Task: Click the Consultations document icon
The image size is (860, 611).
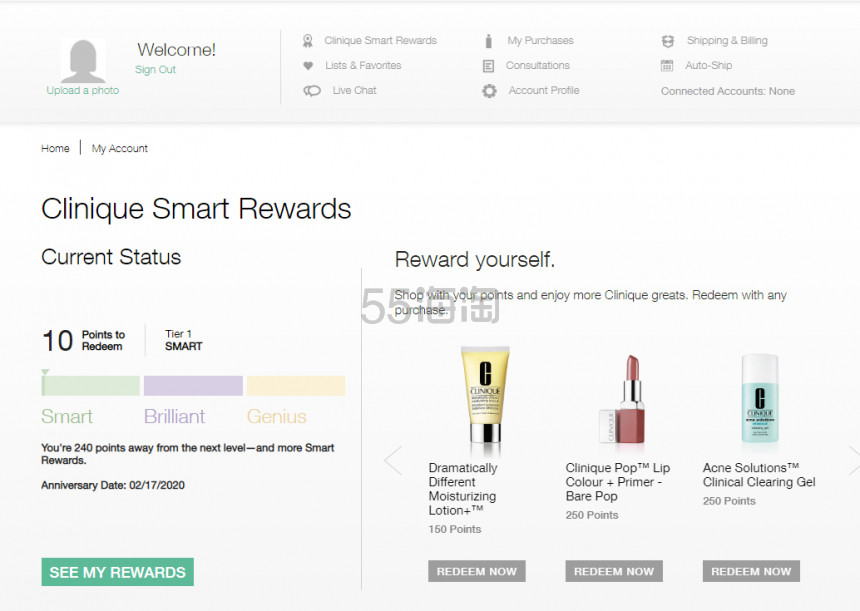Action: point(488,66)
